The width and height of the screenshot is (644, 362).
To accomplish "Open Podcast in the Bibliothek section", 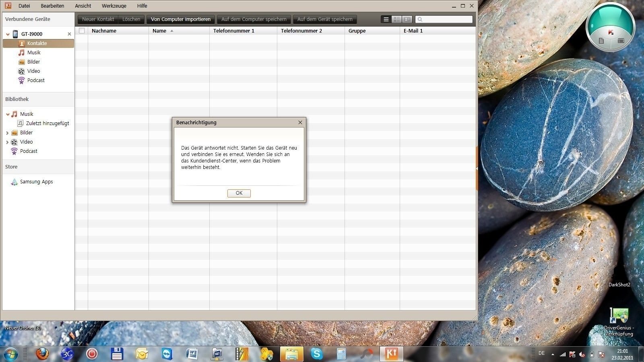I will click(29, 151).
